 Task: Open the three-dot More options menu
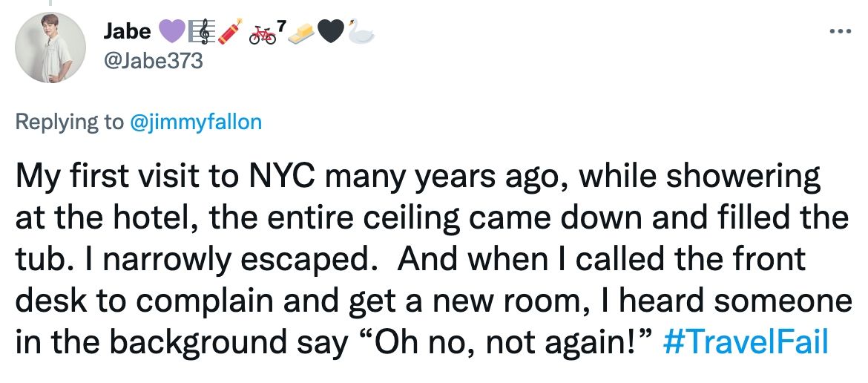[844, 31]
